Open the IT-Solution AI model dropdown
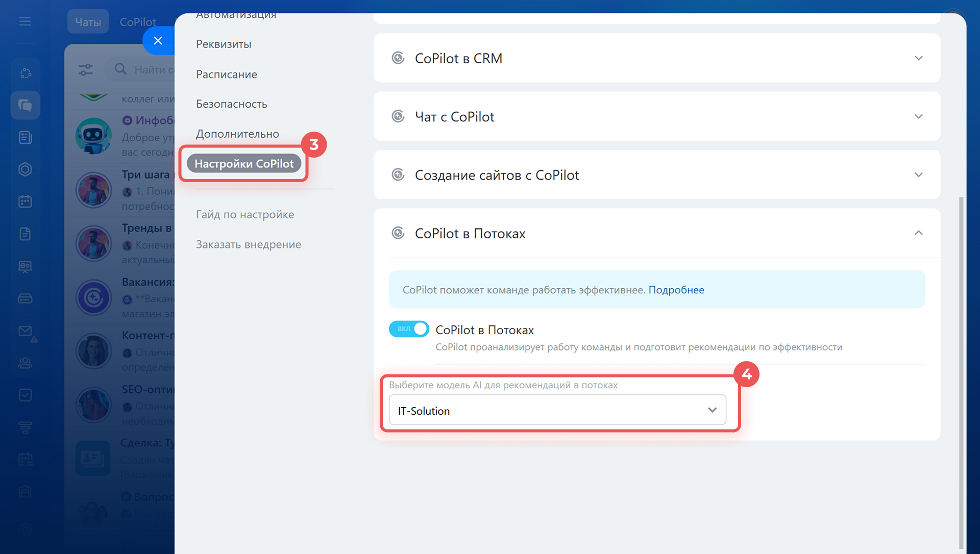Image resolution: width=980 pixels, height=554 pixels. point(557,410)
